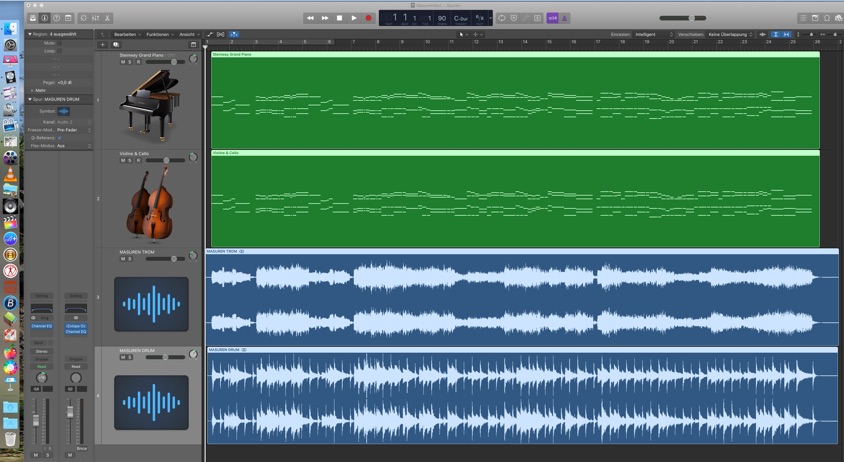844x462 pixels.
Task: Click the Fast Forward transport button
Action: click(x=325, y=18)
